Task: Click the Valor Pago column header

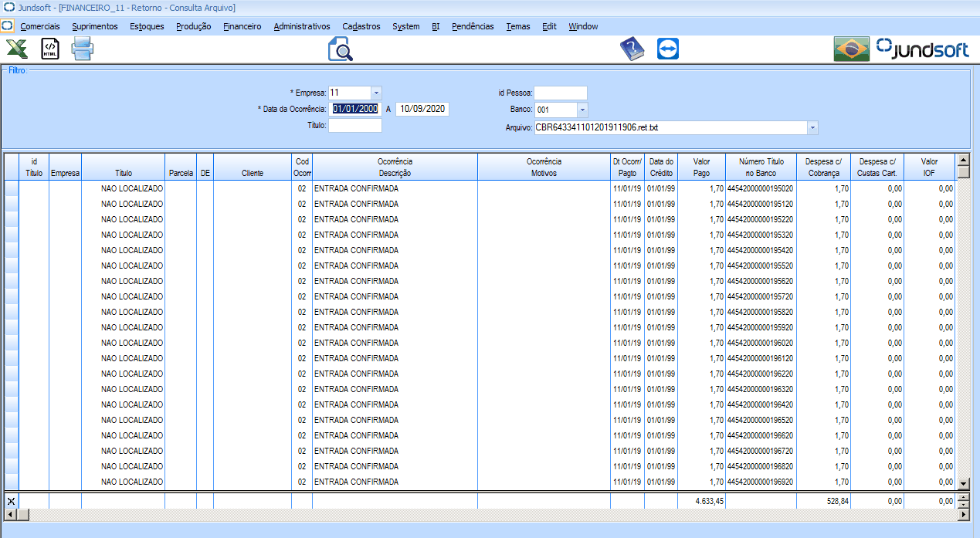Action: (701, 167)
